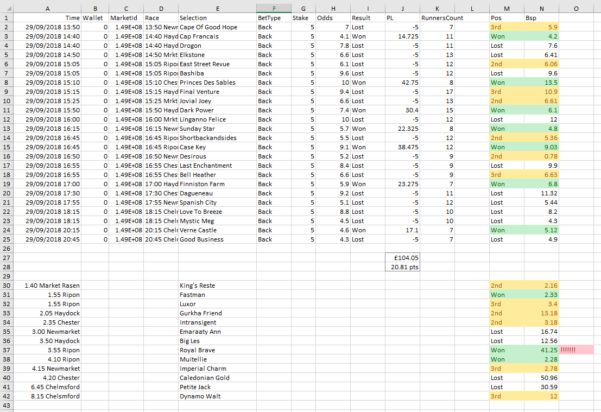Select the 'Jovial Joey' cell

pos(217,101)
